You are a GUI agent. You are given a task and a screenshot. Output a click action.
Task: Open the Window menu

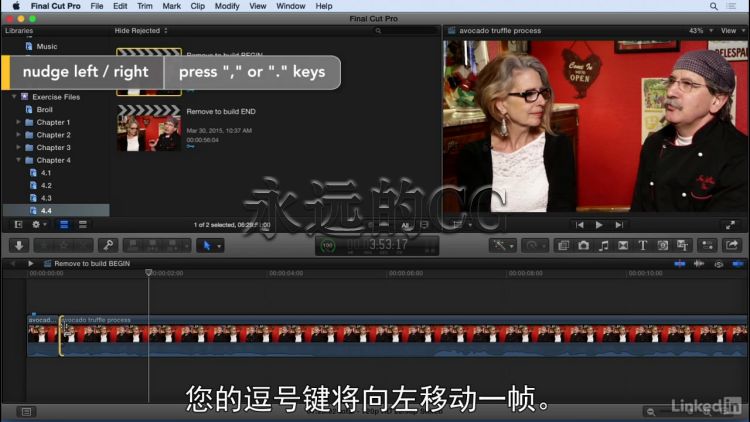290,6
